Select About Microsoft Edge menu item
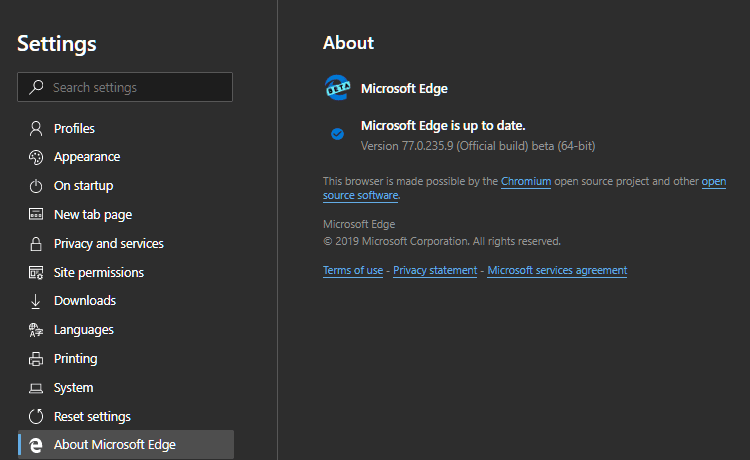750x460 pixels. [x=126, y=445]
